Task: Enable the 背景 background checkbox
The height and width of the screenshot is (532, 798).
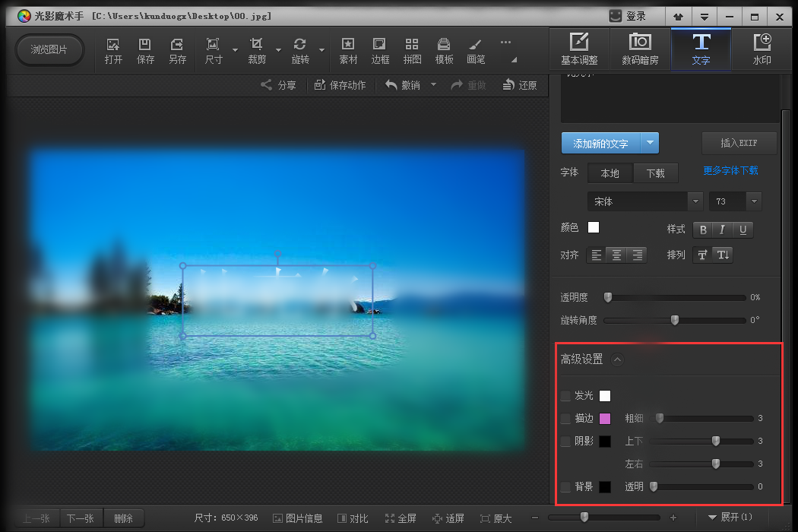Action: click(x=565, y=487)
